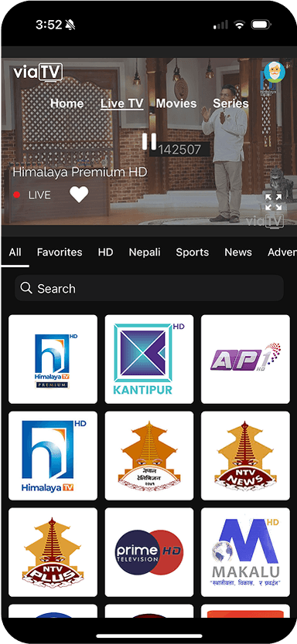Toggle the favorite heart for Himalaya Premium HD
Image resolution: width=297 pixels, height=644 pixels.
79,195
